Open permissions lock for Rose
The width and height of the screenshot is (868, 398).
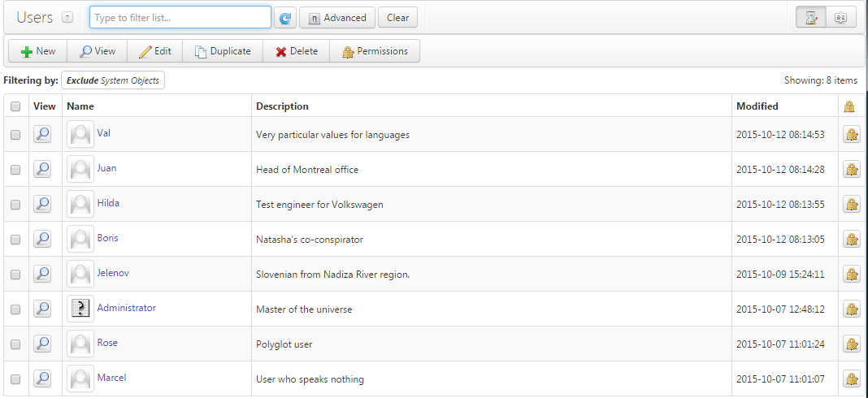click(852, 344)
